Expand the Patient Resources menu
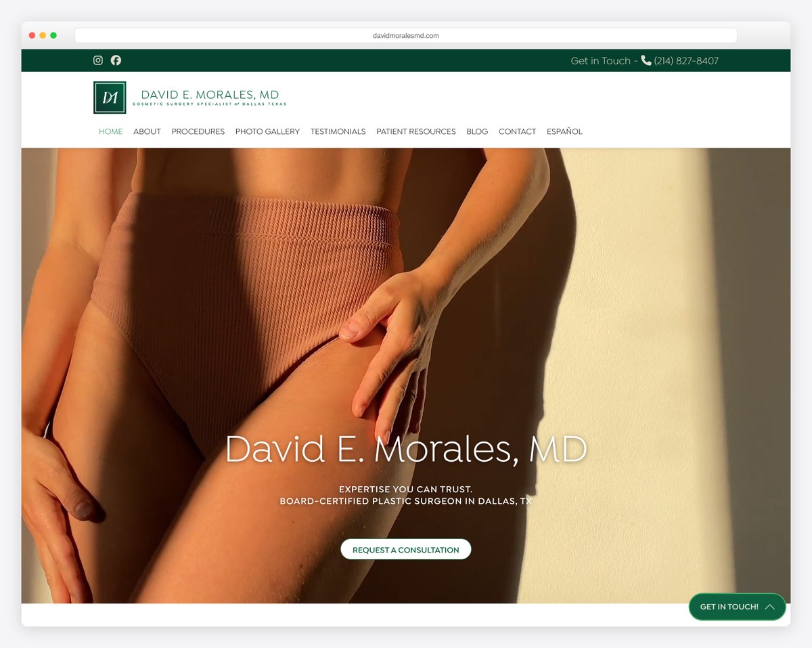Screen dimensions: 812x648 coord(415,131)
